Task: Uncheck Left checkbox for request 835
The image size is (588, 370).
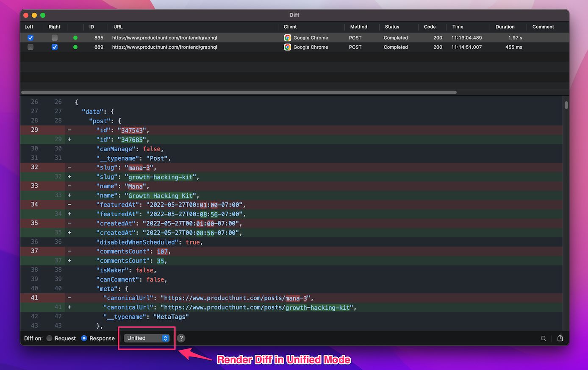Action: click(31, 38)
